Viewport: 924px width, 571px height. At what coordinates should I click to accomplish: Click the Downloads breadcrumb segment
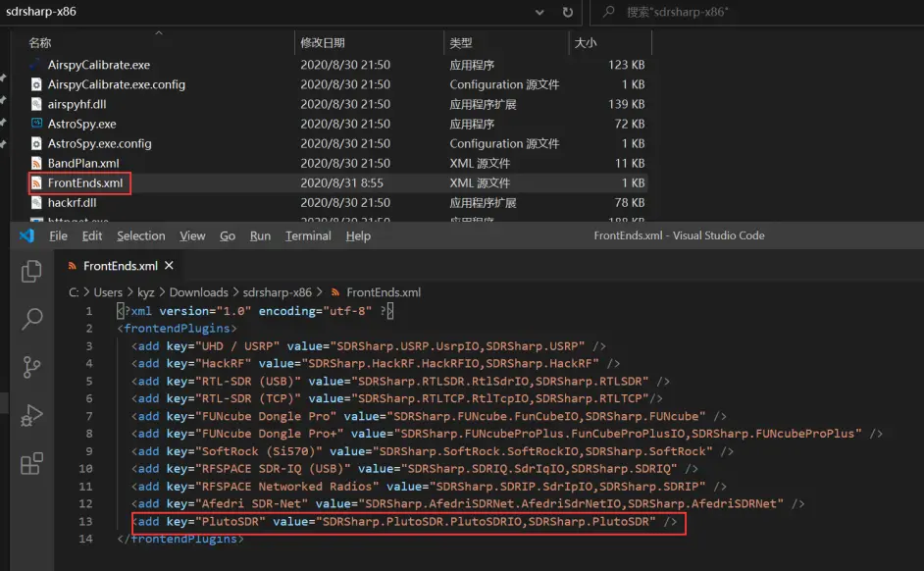tap(198, 292)
